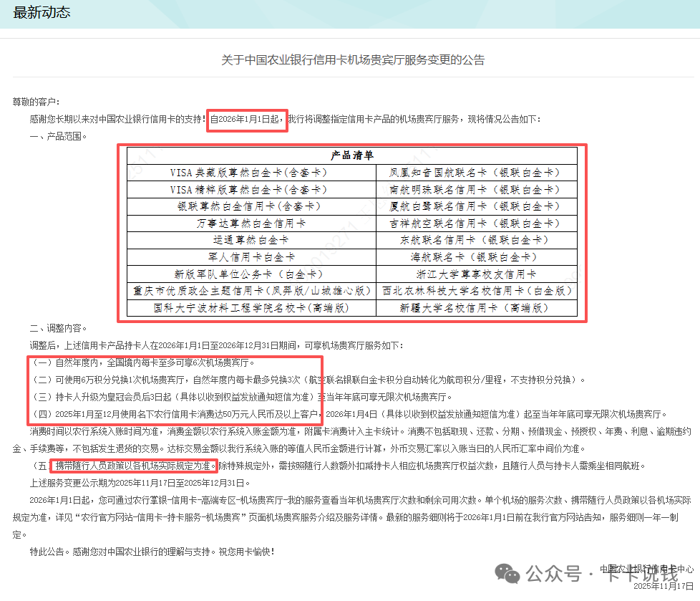Click item (一) 自然年度内每卡至多6次

(x=142, y=363)
